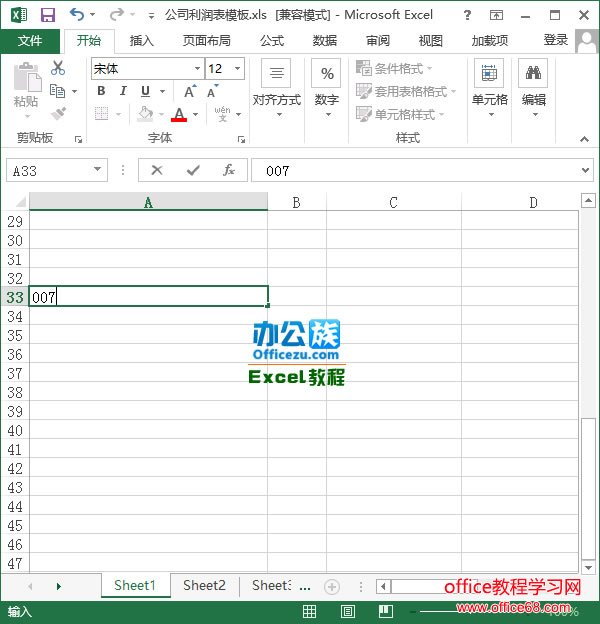The image size is (600, 624).
Task: Open underline style dropdown arrow
Action: [x=162, y=91]
